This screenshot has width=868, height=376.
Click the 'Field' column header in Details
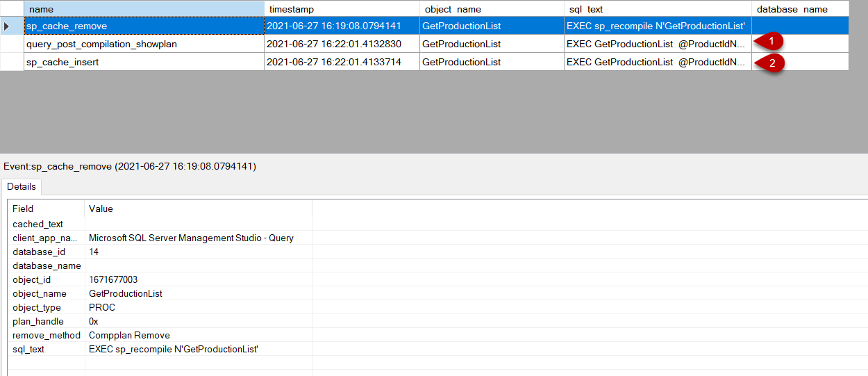[47, 209]
